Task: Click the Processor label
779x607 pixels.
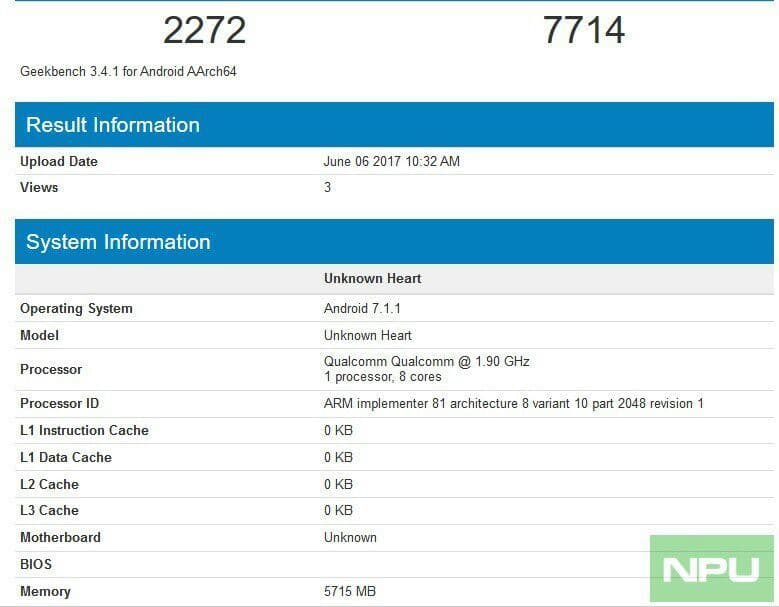Action: [x=51, y=369]
